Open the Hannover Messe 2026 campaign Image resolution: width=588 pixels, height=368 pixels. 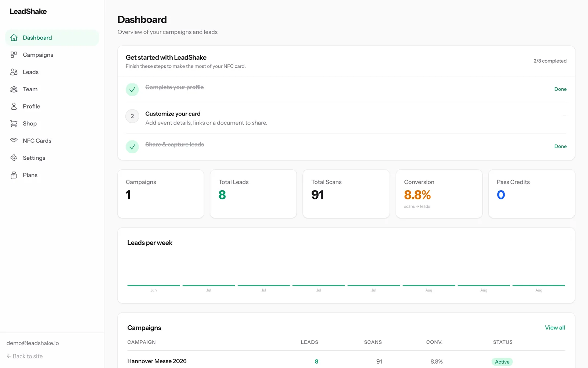click(157, 361)
